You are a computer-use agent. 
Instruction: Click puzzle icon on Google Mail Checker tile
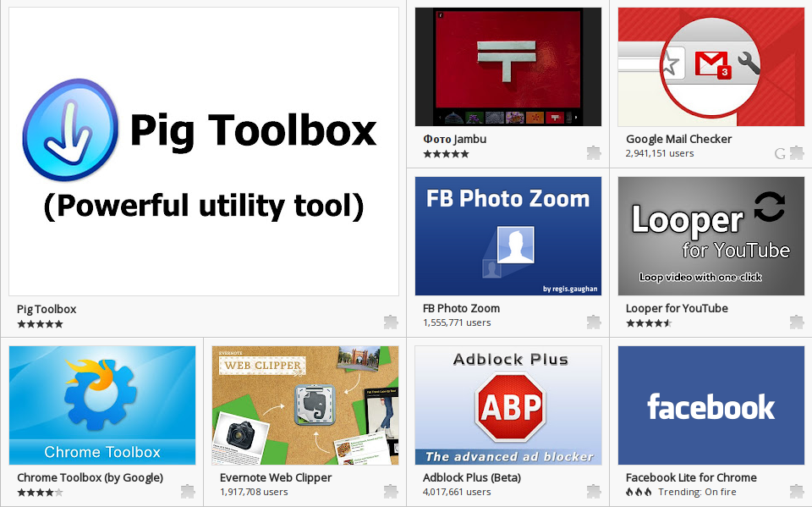click(x=797, y=152)
